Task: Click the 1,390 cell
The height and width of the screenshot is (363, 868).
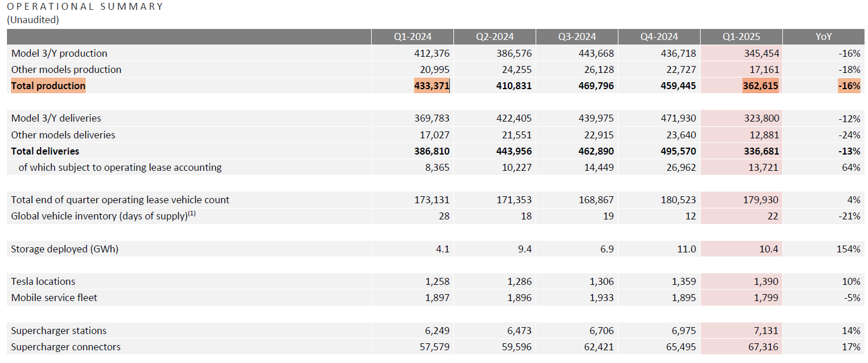Action: (x=767, y=281)
